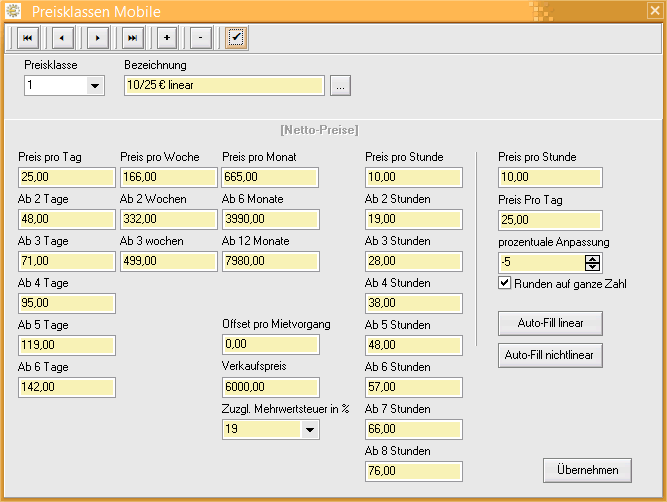Delete record with minus button
667x502 pixels.
pyautogui.click(x=200, y=38)
